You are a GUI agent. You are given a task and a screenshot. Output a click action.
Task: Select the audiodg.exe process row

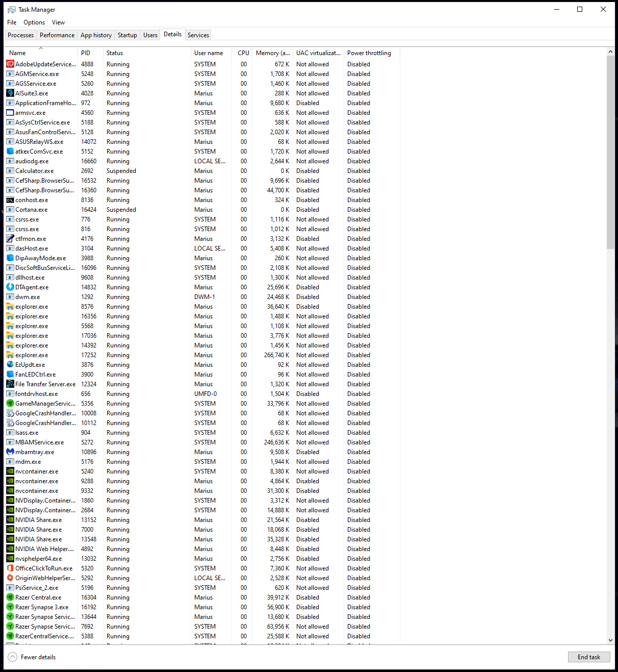click(x=202, y=161)
